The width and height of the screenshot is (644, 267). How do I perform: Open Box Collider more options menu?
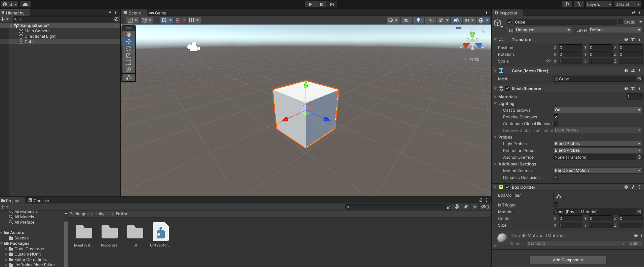click(x=640, y=187)
